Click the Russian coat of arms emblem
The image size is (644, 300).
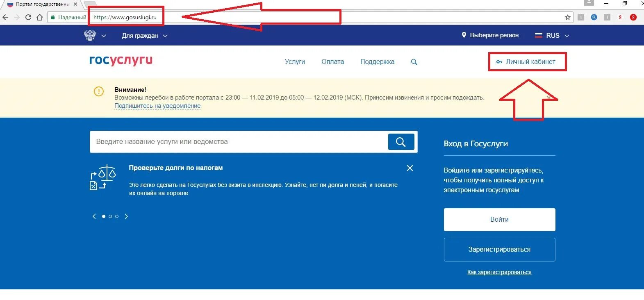[x=90, y=35]
